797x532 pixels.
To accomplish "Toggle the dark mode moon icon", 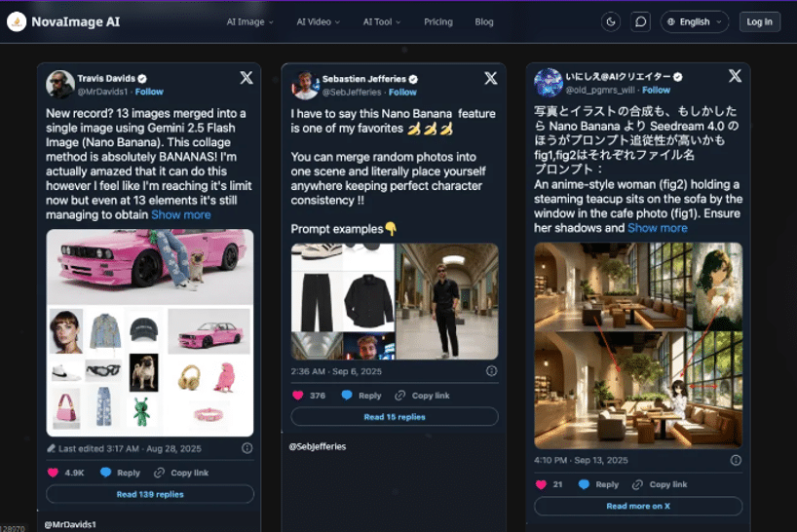I will pyautogui.click(x=611, y=21).
